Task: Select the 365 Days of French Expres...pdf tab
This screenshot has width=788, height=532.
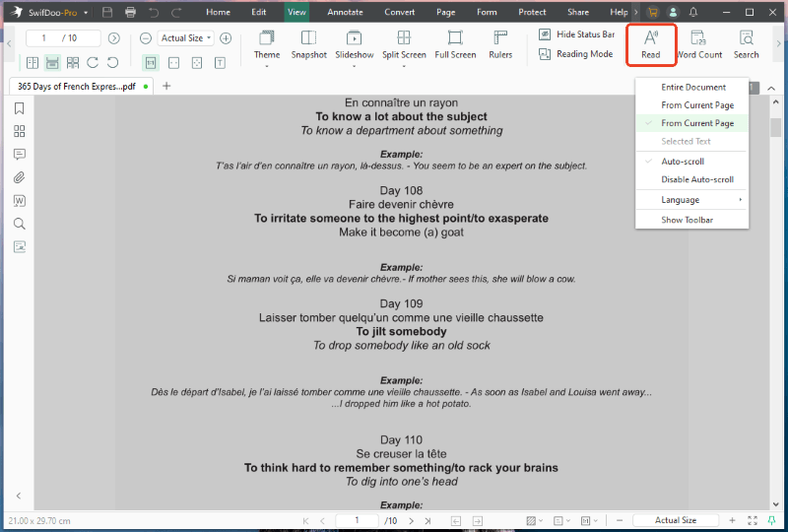Action: 82,86
